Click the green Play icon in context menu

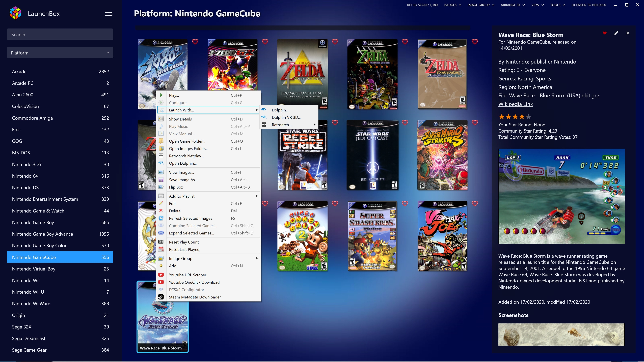161,95
